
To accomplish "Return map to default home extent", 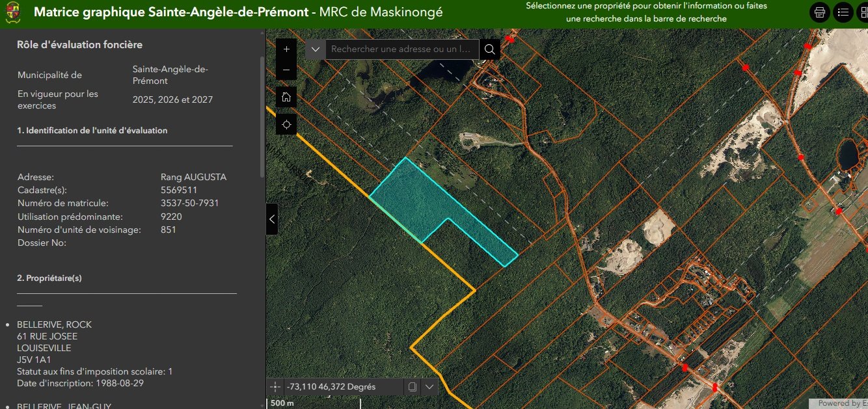I will pos(286,97).
